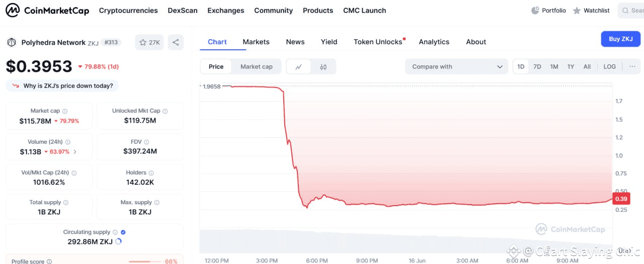The width and height of the screenshot is (644, 264).
Task: Click the verified badge by Circulating supply
Action: pos(123,232)
